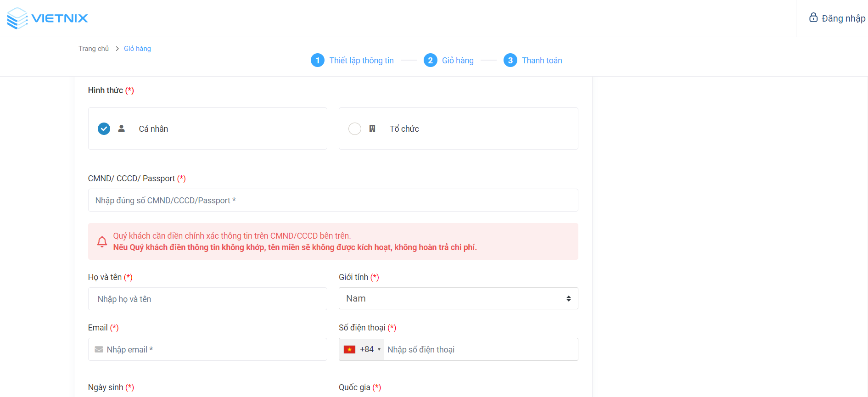868x397 pixels.
Task: Click the Đăng nhập link
Action: 843,18
